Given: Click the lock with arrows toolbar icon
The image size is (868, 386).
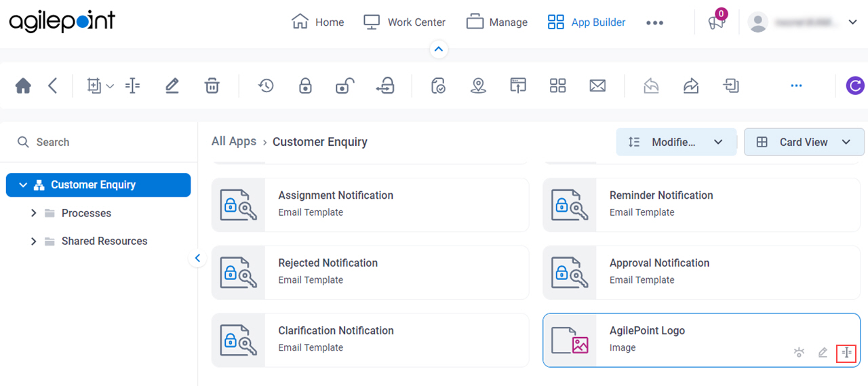Looking at the screenshot, I should 384,85.
